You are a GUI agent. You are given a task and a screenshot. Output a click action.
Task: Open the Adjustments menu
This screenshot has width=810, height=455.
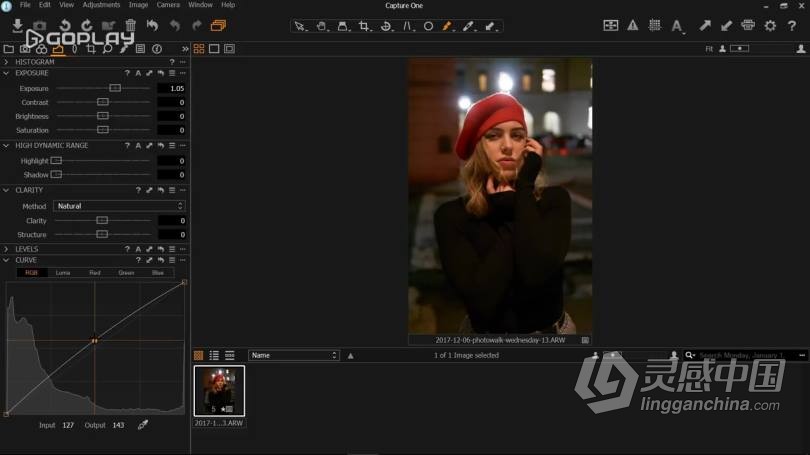[x=101, y=5]
